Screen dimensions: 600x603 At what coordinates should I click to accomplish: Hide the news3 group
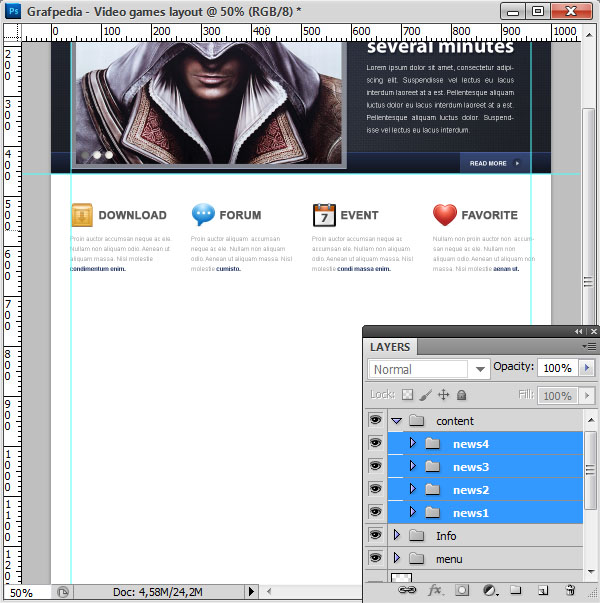375,466
